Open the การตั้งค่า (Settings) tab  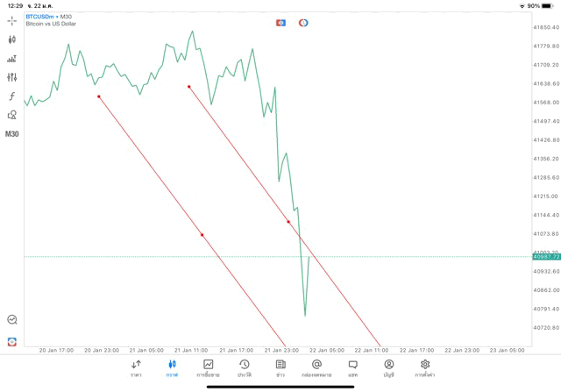(x=425, y=367)
